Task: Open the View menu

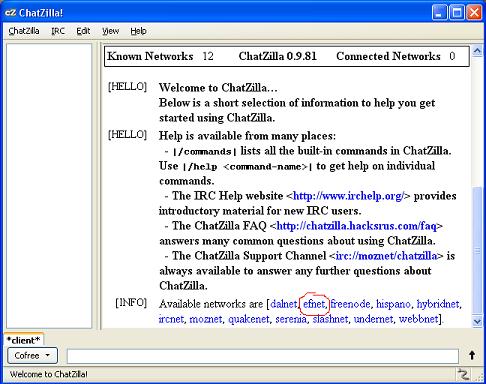Action: [x=110, y=31]
